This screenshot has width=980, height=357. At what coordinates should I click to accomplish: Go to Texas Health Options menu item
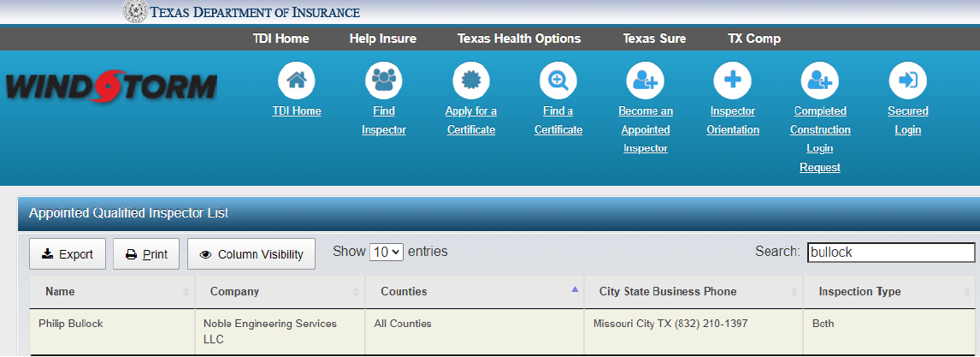pos(519,39)
